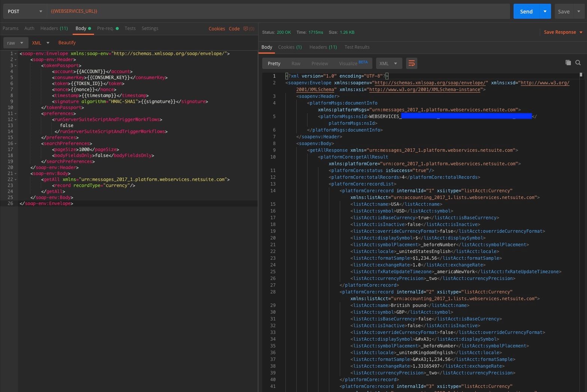This screenshot has height=392, width=587.
Task: Click the {{TOKEN_ID}} token line
Action: click(88, 84)
